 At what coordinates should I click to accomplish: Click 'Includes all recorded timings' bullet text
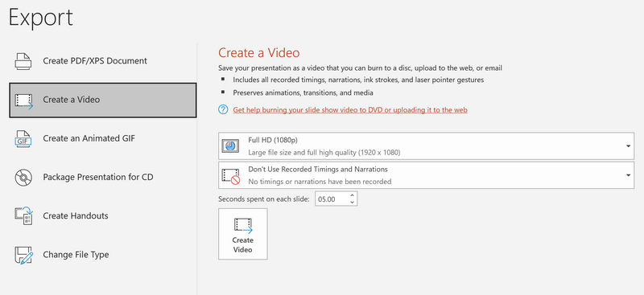(x=358, y=80)
